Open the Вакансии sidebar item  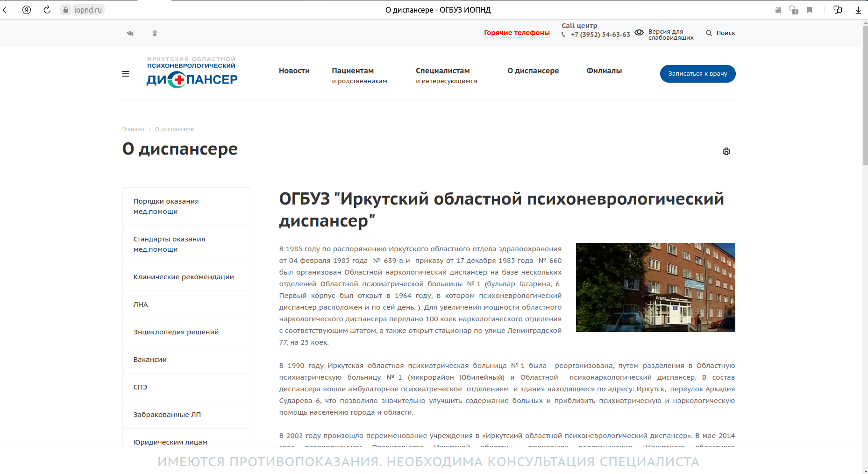(187, 360)
